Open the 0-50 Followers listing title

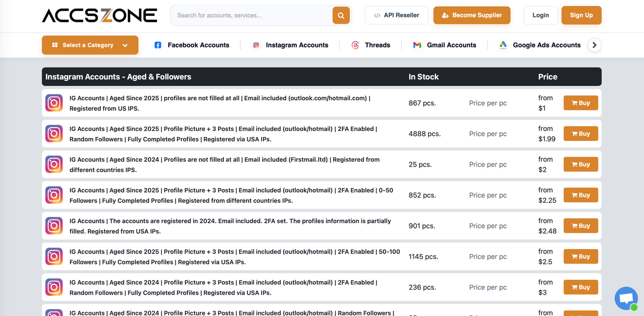click(x=231, y=195)
